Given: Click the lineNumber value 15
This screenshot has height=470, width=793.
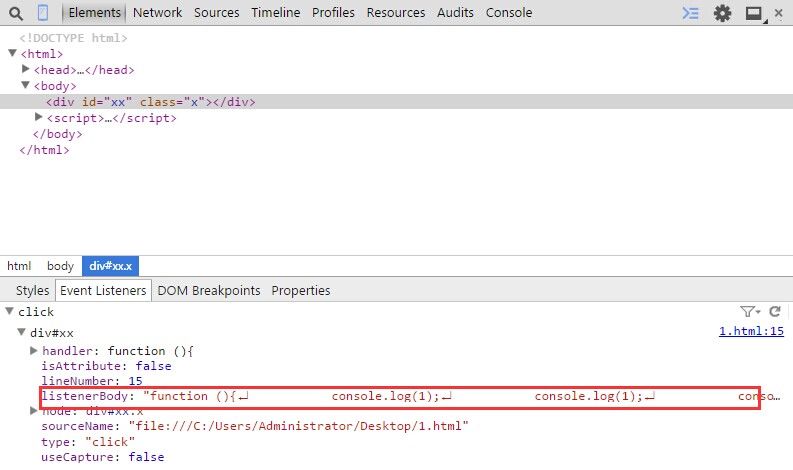Looking at the screenshot, I should pos(135,380).
